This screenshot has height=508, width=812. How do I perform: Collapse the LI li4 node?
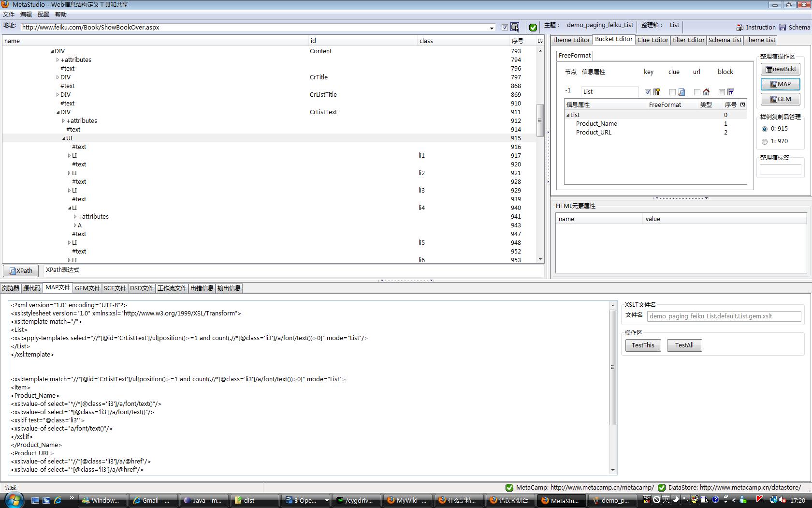[70, 208]
